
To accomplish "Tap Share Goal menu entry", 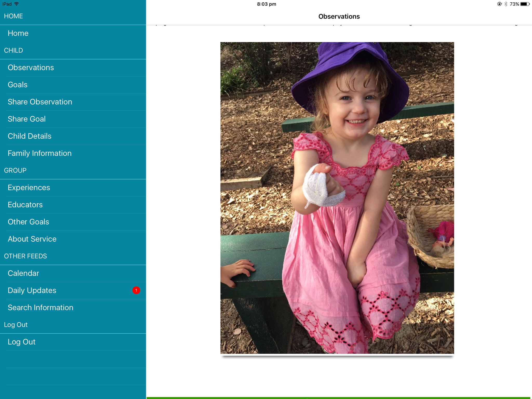I will (73, 119).
